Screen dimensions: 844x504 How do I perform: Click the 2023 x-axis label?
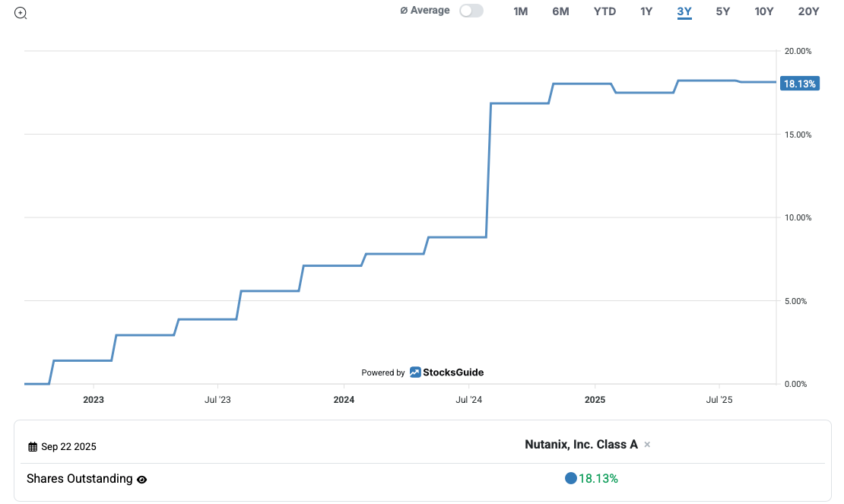[x=94, y=400]
